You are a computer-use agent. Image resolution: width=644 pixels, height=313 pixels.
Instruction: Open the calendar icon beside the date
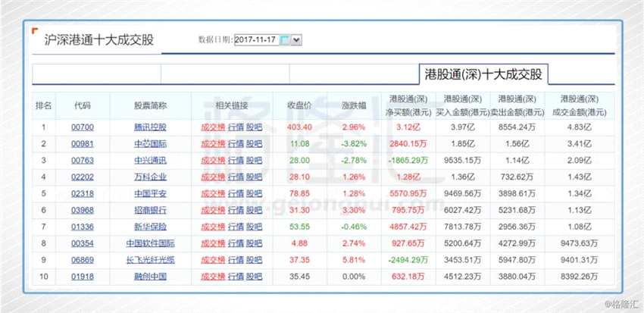(285, 40)
